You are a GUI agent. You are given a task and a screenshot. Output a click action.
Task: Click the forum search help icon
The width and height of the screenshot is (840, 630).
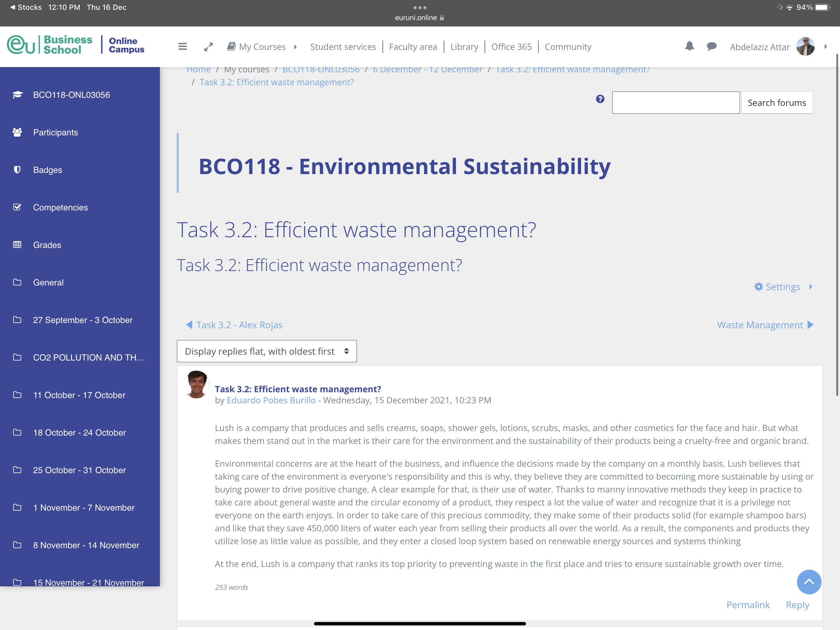coord(600,99)
